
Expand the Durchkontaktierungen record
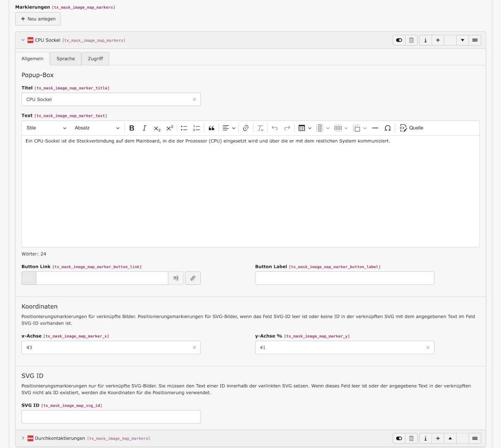(x=23, y=438)
